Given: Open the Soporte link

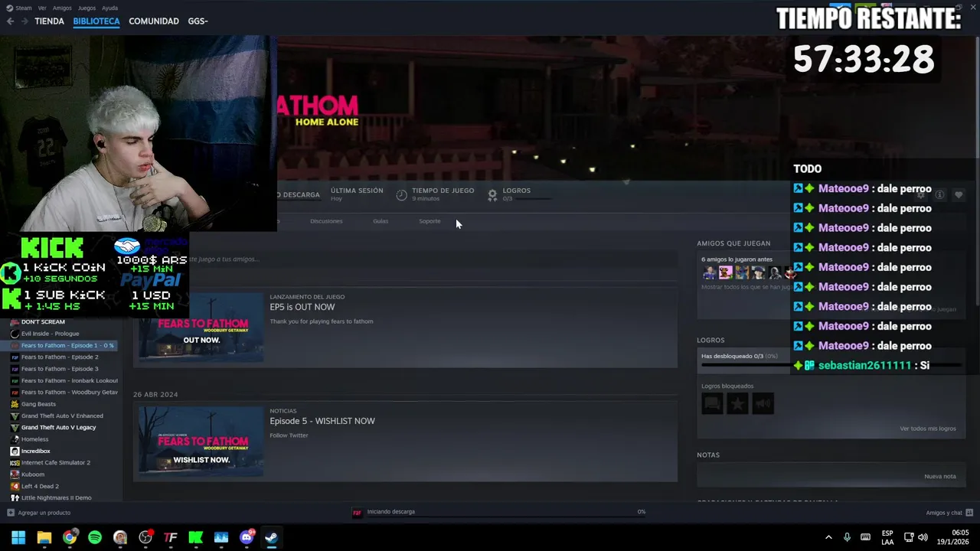Looking at the screenshot, I should click(x=430, y=221).
